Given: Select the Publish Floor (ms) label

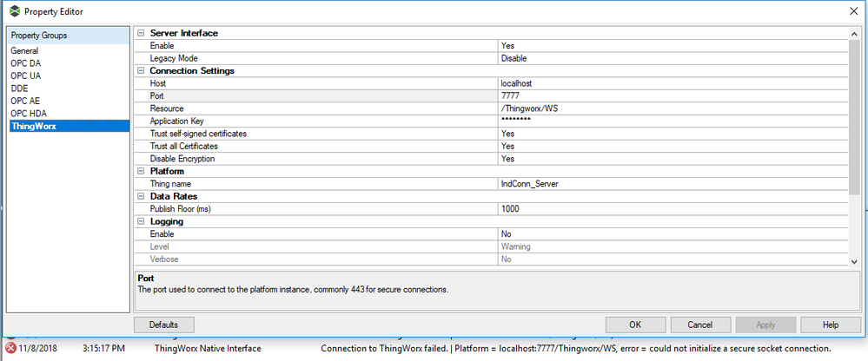Looking at the screenshot, I should pos(181,209).
